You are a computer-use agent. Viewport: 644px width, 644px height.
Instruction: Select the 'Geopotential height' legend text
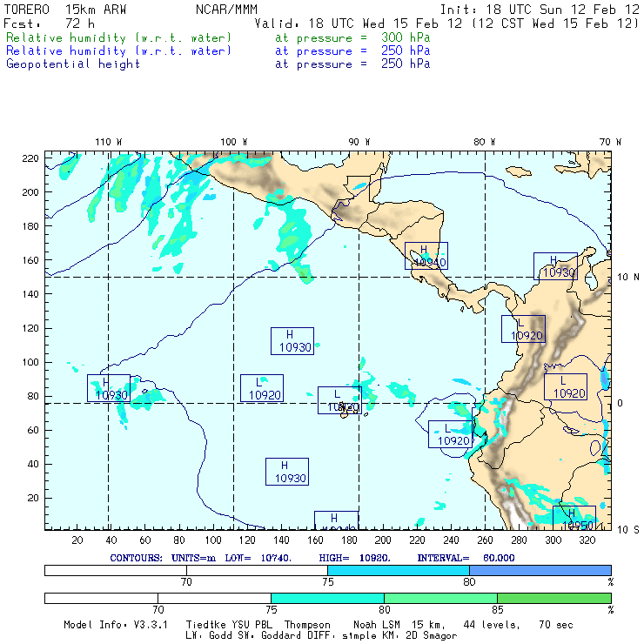tap(73, 64)
